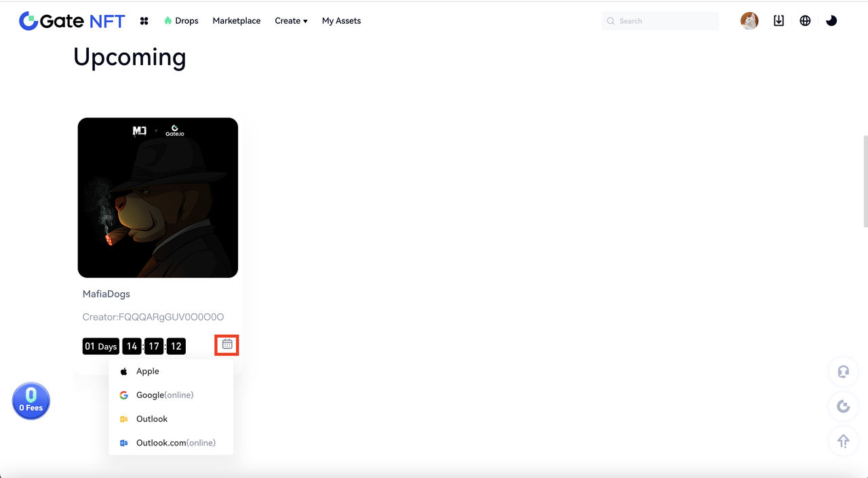Open the headset customer support icon
Screen dimensions: 868x478
click(x=843, y=372)
